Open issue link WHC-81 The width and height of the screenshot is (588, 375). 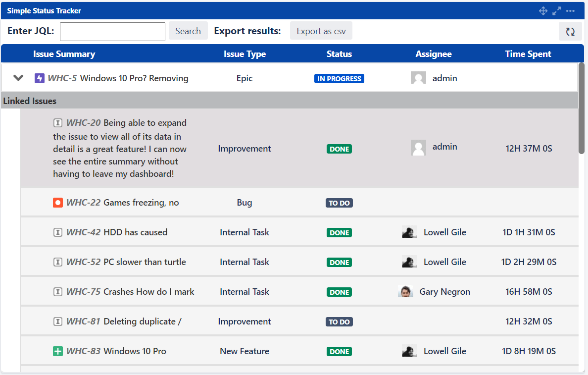(x=83, y=321)
